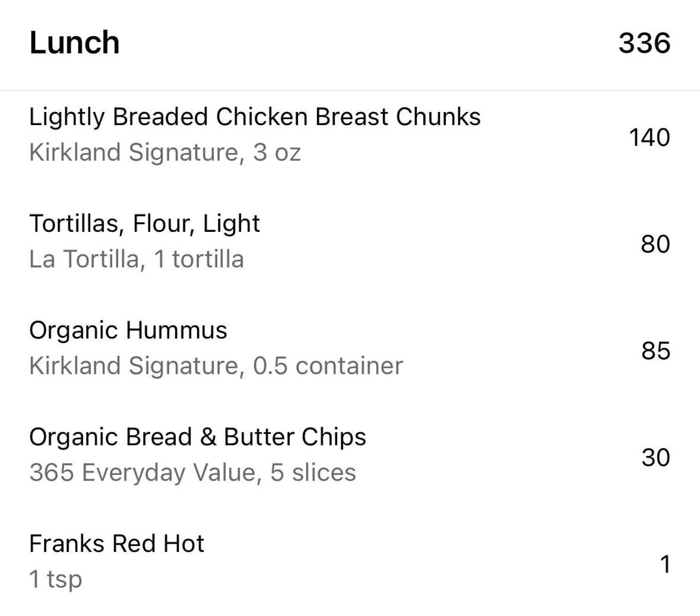Screen dimensions: 700x616
Task: Select the La Tortilla, 1 tortilla subtitle
Action: [x=137, y=259]
